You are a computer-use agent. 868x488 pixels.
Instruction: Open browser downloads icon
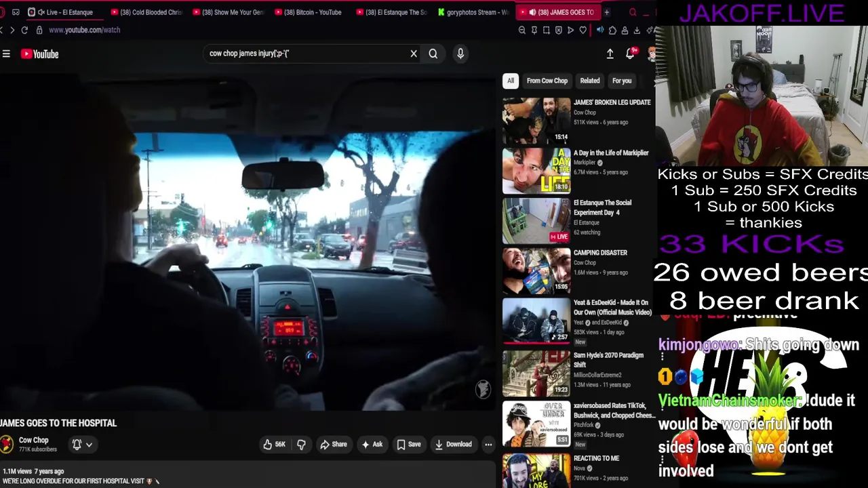637,30
